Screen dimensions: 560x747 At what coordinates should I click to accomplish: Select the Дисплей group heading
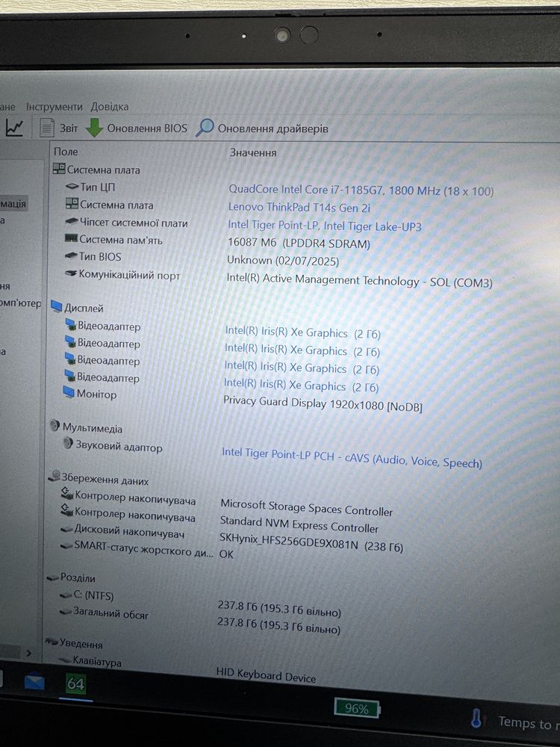[x=84, y=308]
